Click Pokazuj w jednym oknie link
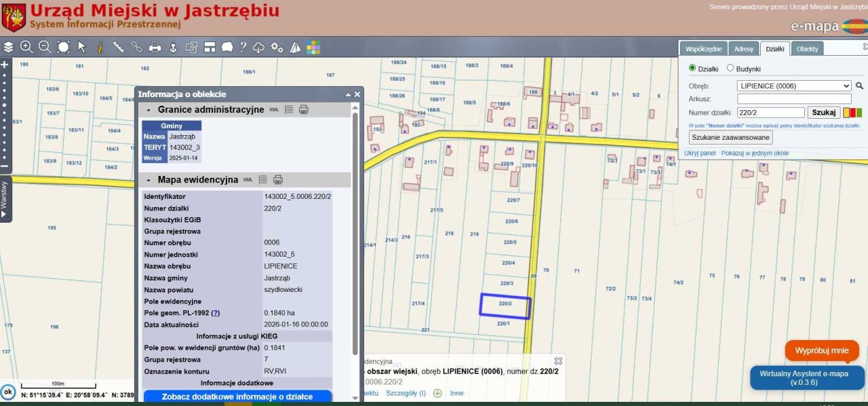Image resolution: width=868 pixels, height=406 pixels. click(755, 153)
